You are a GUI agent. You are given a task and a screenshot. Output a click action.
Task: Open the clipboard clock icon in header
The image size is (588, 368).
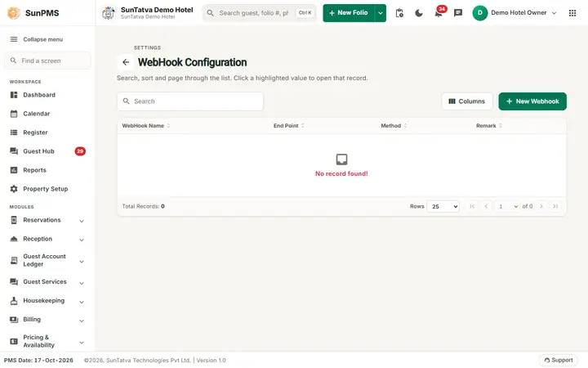point(399,13)
